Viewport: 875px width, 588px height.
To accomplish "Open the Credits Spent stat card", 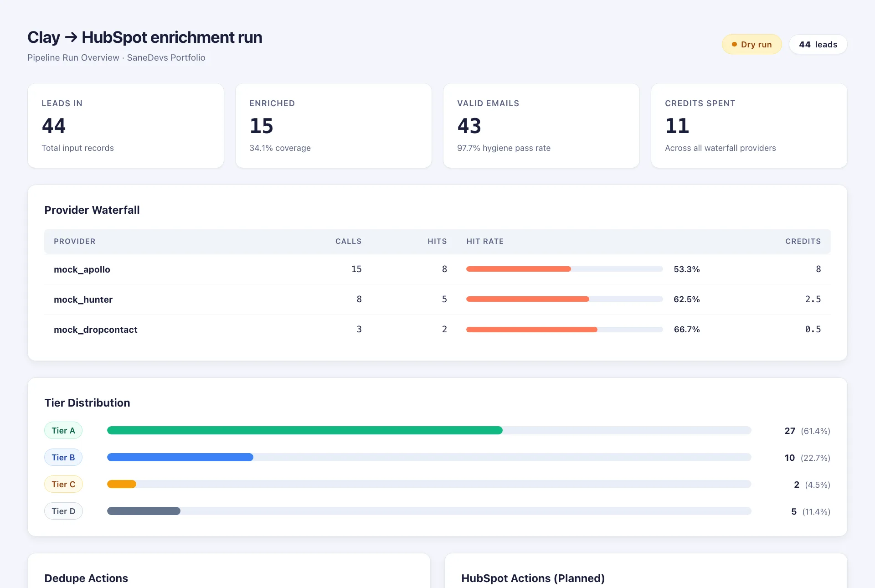I will pyautogui.click(x=749, y=125).
